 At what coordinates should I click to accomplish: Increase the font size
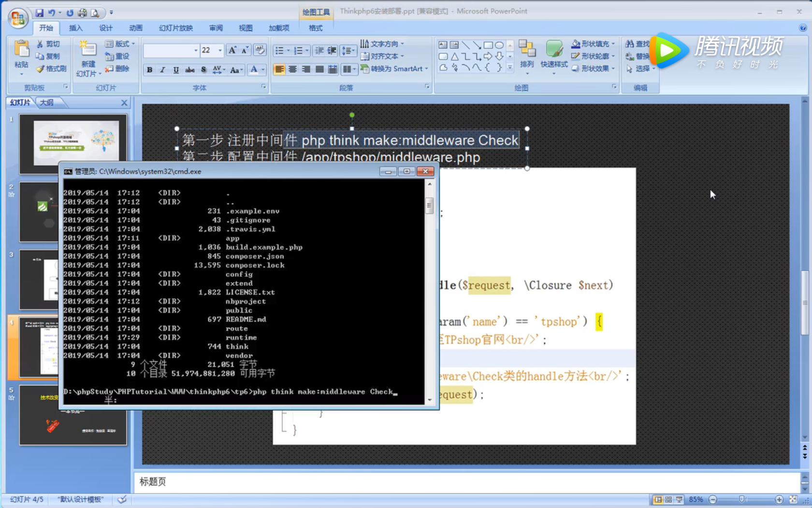232,50
